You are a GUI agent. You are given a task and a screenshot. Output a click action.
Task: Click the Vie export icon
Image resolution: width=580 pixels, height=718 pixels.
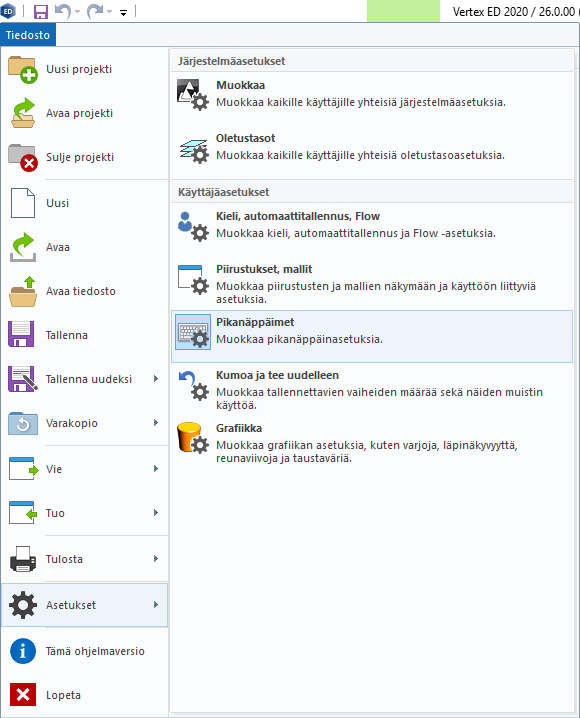23,468
